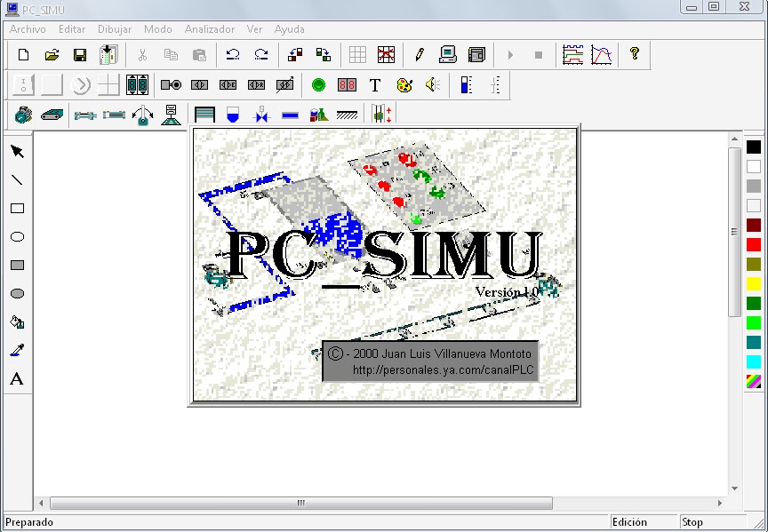Show the grid using the plain grid icon
Viewport: 768px width, 532px height.
[357, 54]
